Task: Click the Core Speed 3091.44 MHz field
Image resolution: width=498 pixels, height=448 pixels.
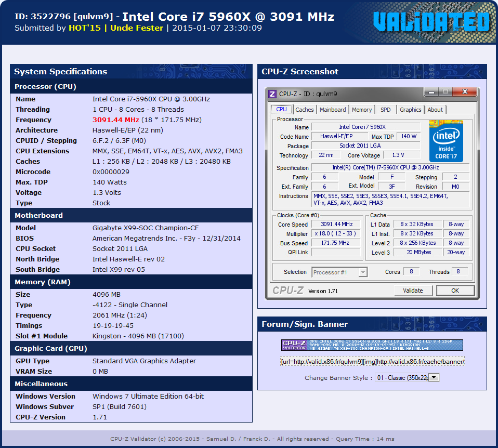Action: coord(336,224)
